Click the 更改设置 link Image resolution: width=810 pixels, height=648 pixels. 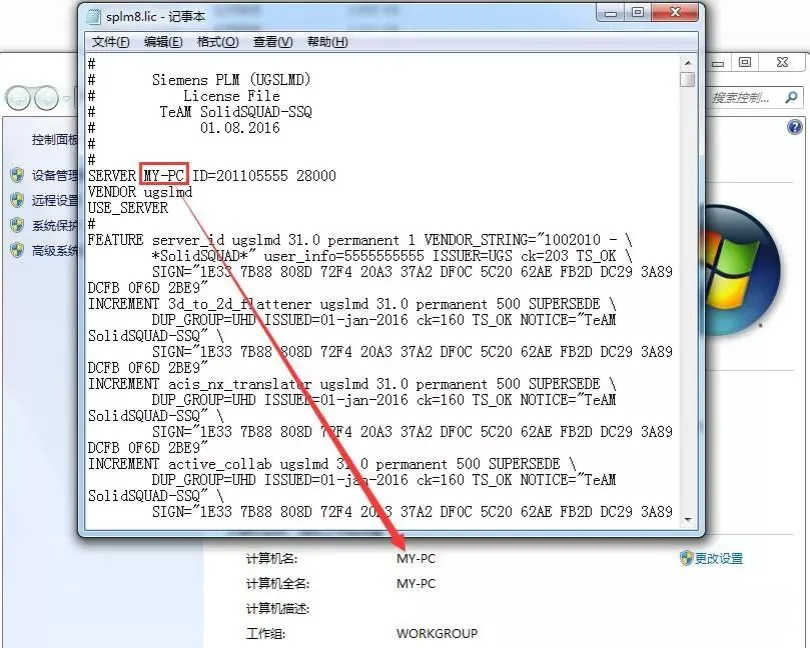719,559
